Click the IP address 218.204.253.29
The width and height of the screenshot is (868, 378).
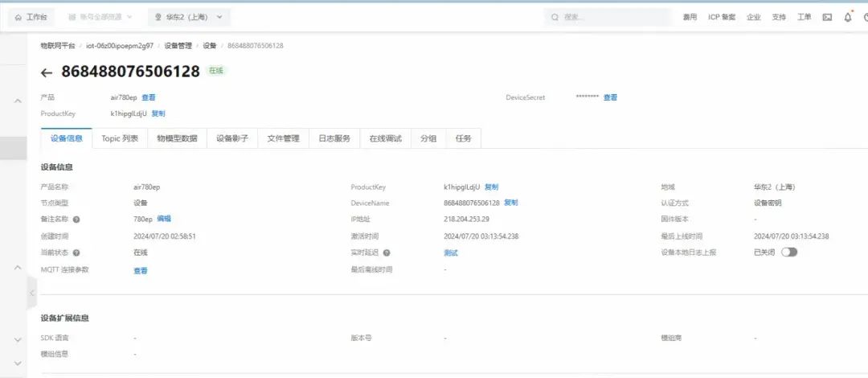(466, 220)
